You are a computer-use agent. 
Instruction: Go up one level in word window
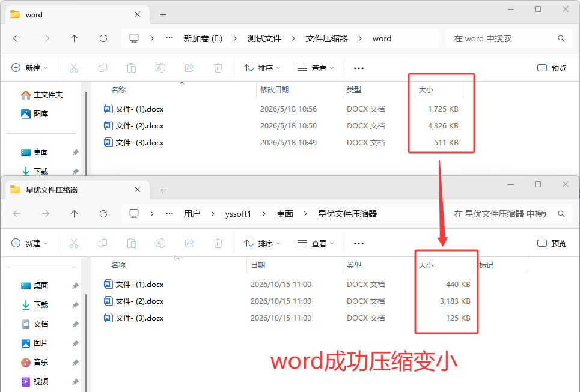[x=75, y=38]
